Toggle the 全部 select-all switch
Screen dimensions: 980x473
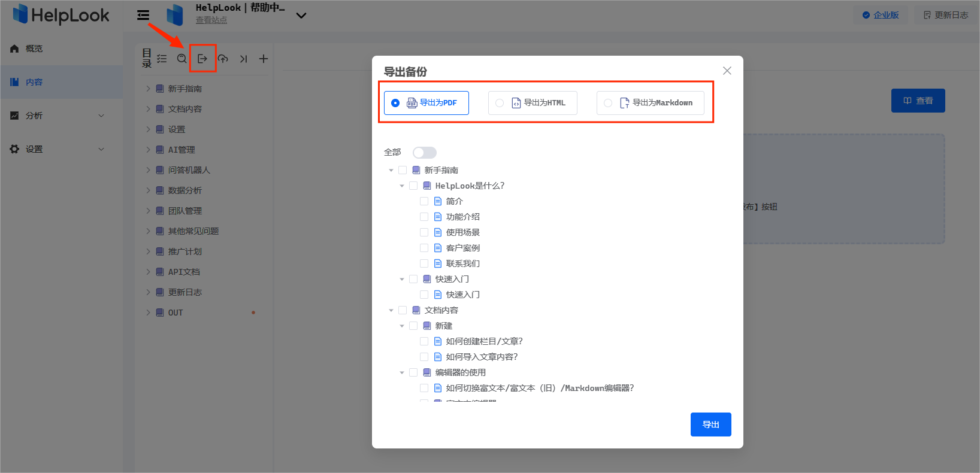tap(425, 153)
